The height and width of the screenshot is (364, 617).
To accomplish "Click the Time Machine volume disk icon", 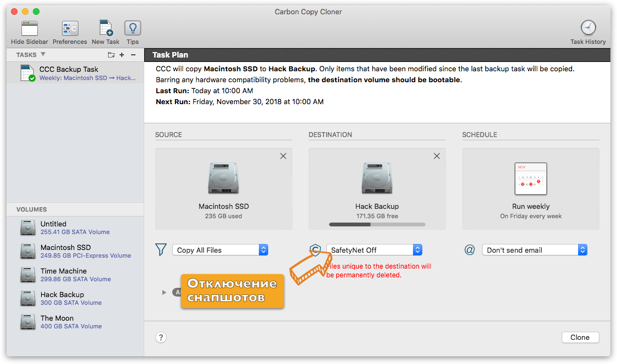I will point(28,275).
